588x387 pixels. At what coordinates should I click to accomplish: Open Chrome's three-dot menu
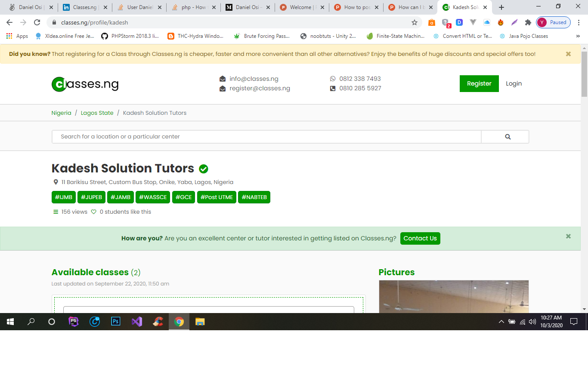[579, 22]
